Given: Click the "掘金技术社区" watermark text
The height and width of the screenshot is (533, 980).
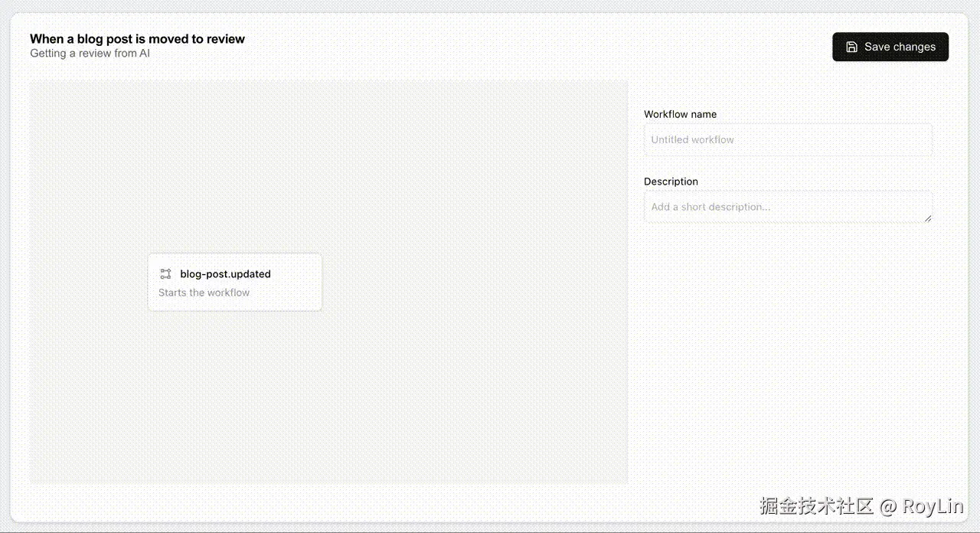Looking at the screenshot, I should pos(816,506).
